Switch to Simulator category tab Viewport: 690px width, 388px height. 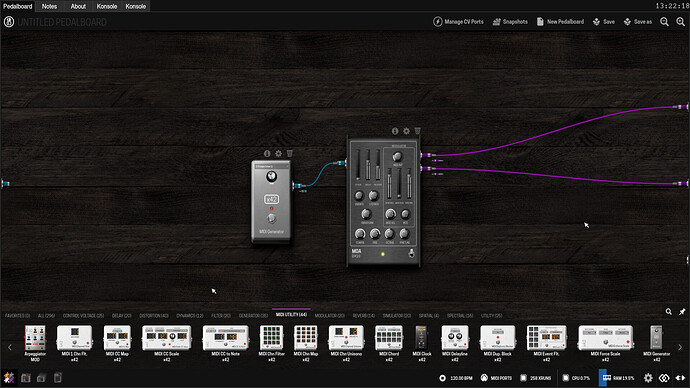(396, 315)
